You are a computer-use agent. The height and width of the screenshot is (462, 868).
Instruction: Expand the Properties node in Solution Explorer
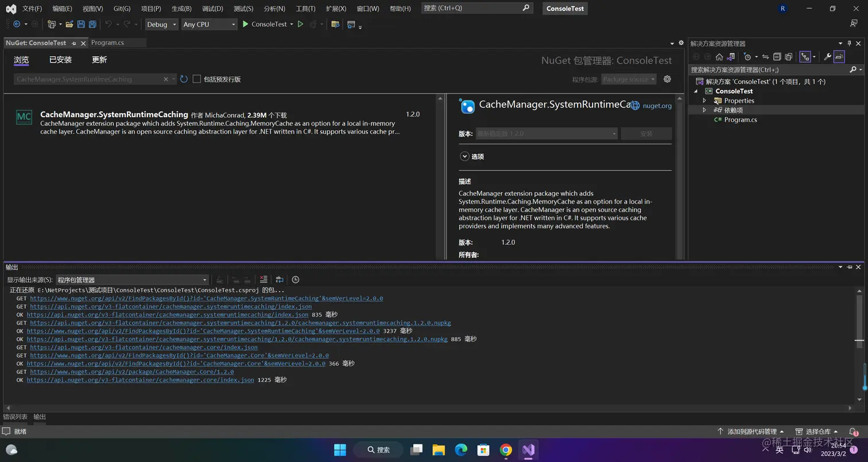[x=704, y=101]
